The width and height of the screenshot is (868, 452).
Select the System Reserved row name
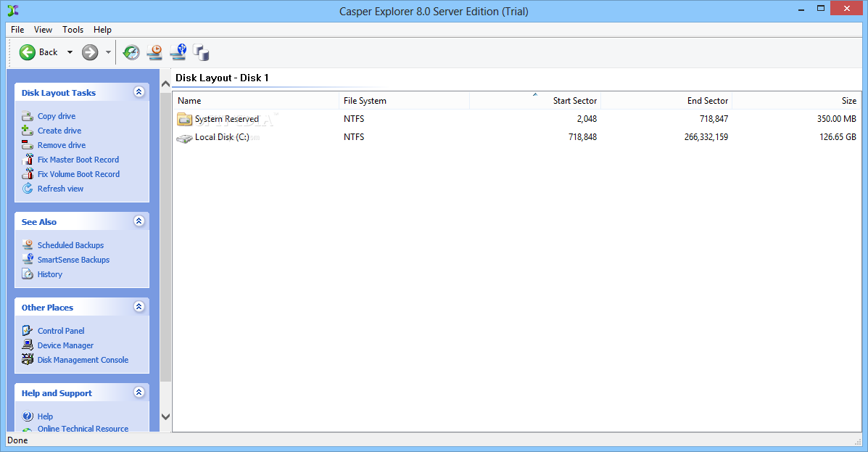tap(227, 119)
